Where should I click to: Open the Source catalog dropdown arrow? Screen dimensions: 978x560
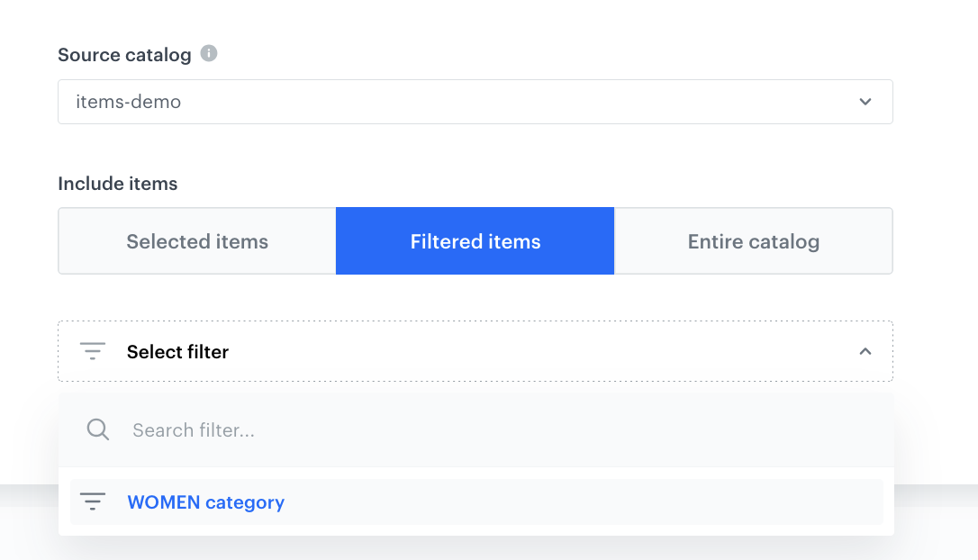865,102
